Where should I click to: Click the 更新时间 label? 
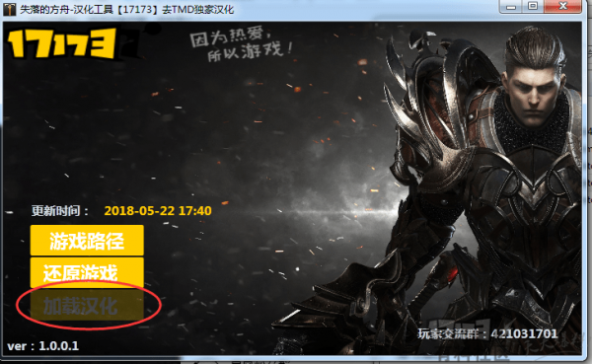tap(59, 211)
